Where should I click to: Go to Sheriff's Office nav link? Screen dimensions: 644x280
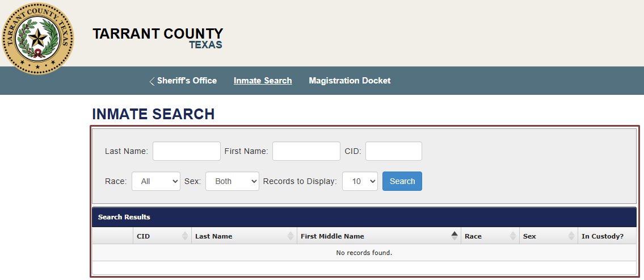pos(187,81)
